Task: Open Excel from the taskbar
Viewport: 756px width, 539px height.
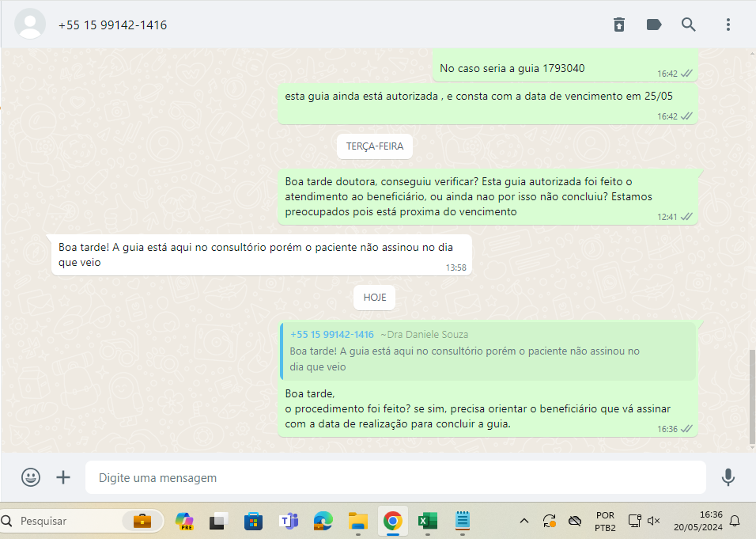Action: [x=428, y=521]
